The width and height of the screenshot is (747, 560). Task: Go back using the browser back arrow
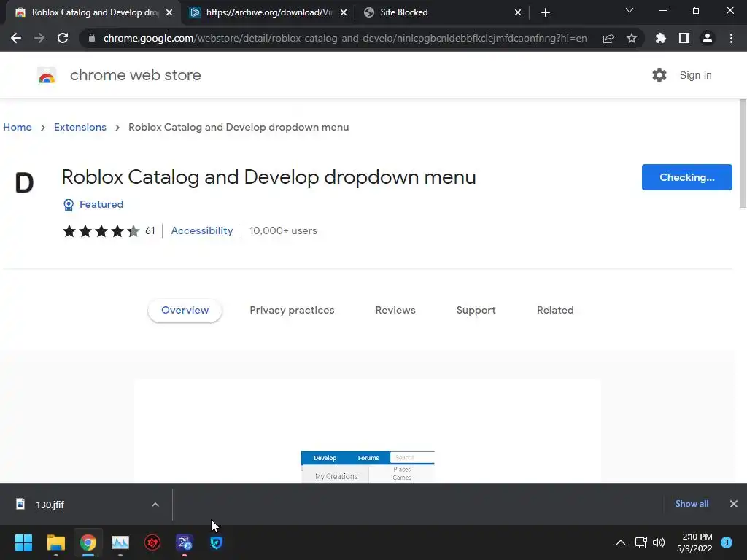click(x=16, y=38)
